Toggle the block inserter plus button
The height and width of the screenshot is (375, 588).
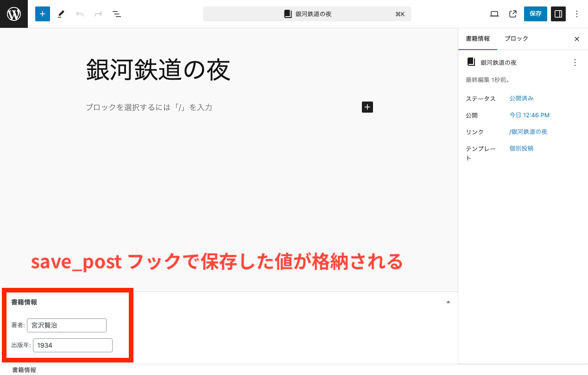click(x=43, y=14)
